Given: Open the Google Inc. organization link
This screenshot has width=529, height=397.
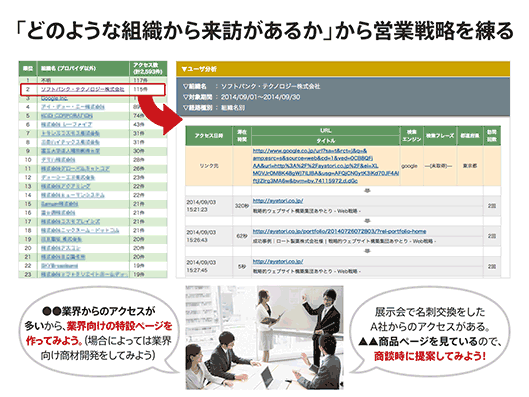Looking at the screenshot, I should click(x=54, y=98).
